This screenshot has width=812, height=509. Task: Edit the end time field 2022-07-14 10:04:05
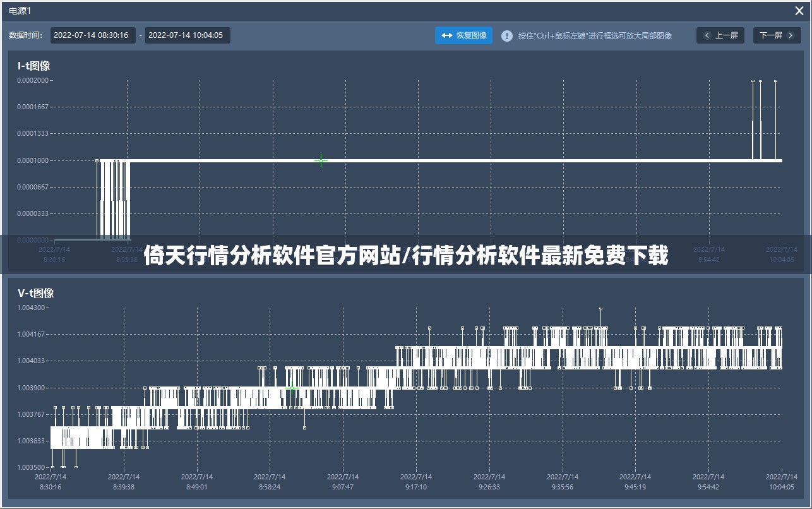pyautogui.click(x=188, y=35)
